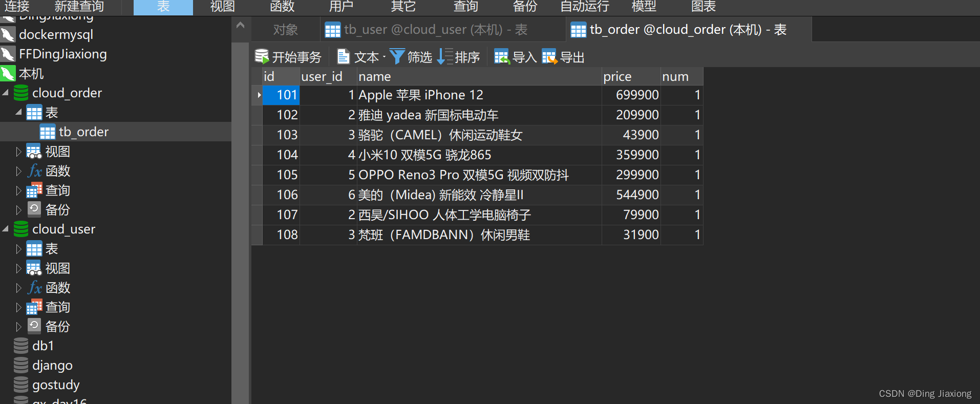Expand the 表 node under cloud_user

[x=18, y=249]
